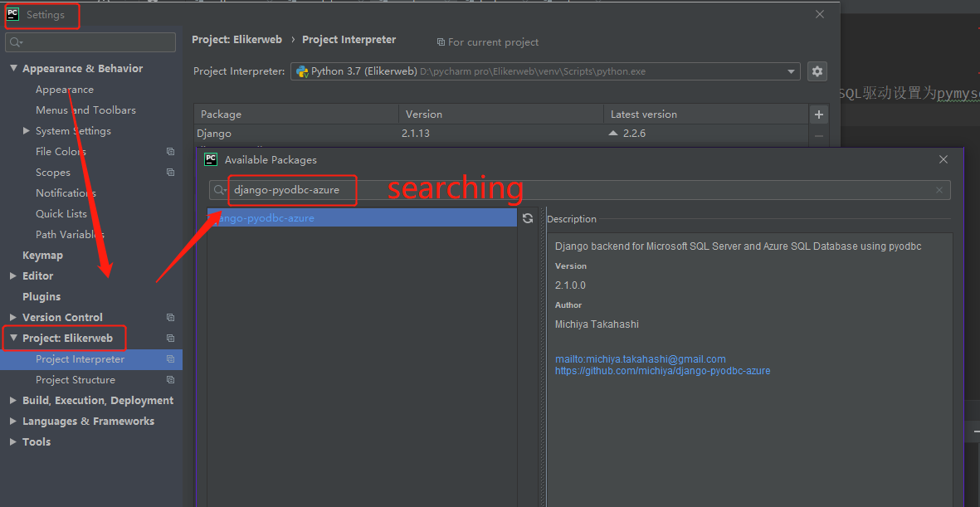980x507 pixels.
Task: Click author name Michiya Takahashi
Action: tap(597, 324)
